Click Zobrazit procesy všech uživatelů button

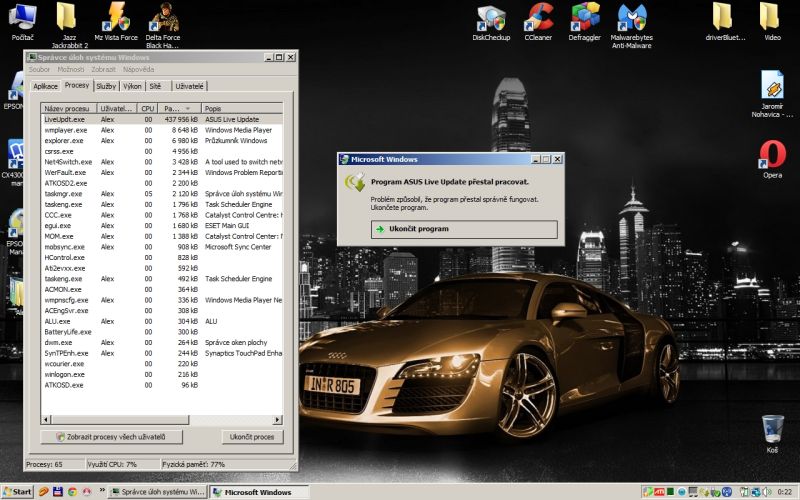pyautogui.click(x=112, y=437)
